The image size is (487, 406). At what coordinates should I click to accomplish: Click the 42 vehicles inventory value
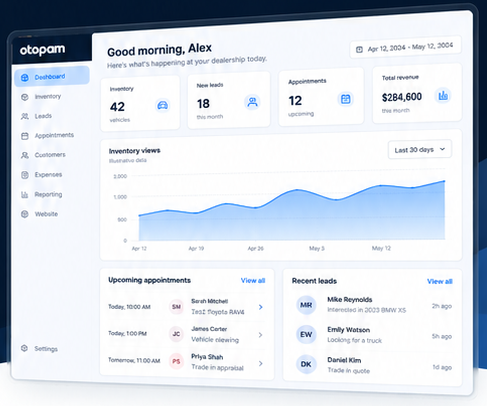tap(117, 107)
